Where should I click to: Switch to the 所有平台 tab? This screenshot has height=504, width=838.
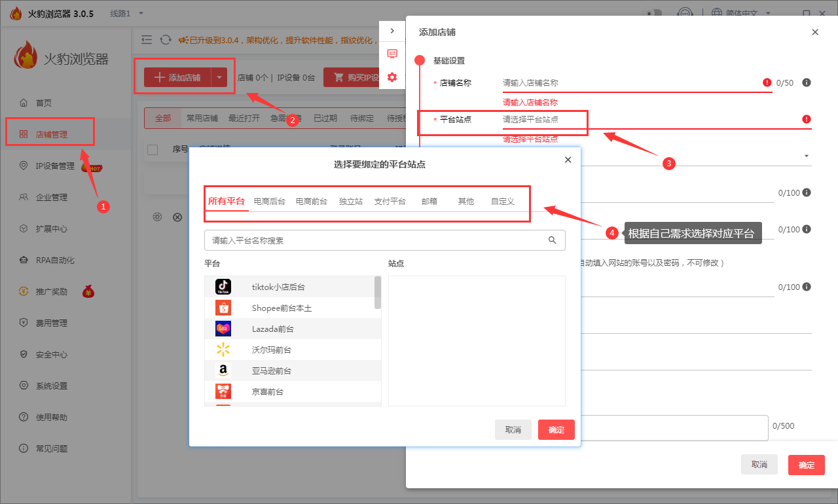coord(227,201)
